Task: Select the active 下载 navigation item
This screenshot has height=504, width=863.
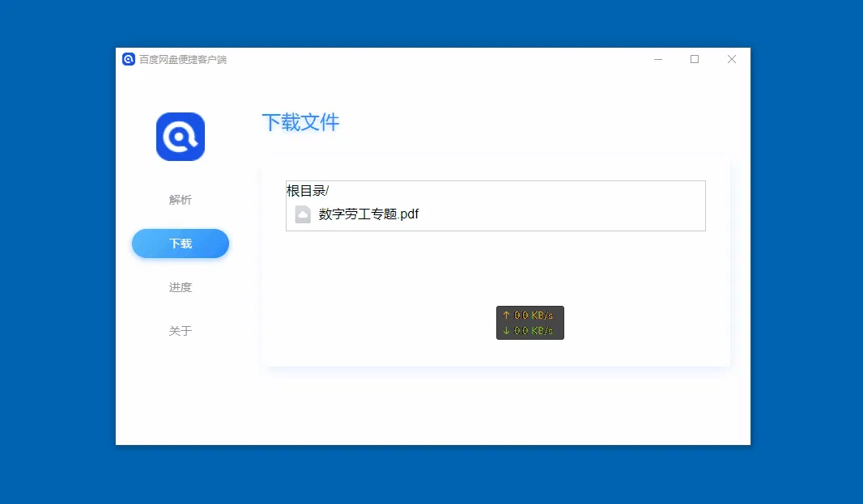Action: point(180,244)
